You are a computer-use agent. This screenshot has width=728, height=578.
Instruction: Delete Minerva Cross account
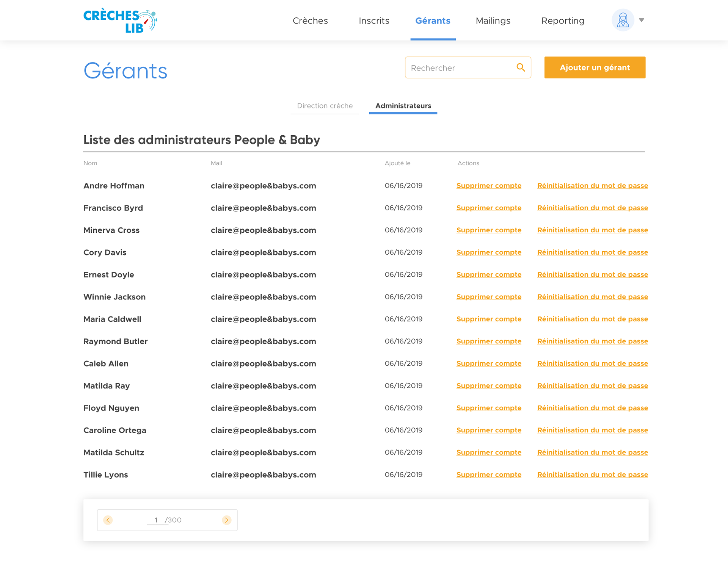tap(489, 230)
